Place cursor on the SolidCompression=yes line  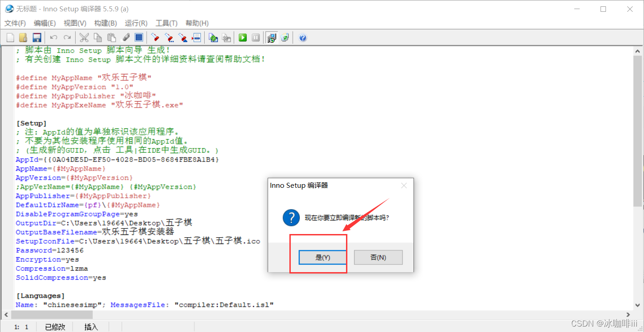(x=61, y=278)
